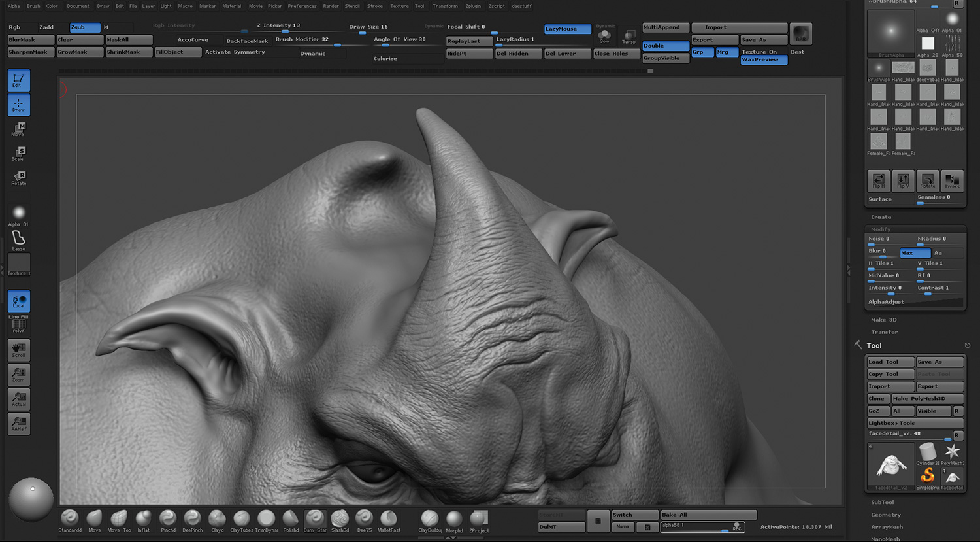This screenshot has height=542, width=980.
Task: Expand the Transfer section
Action: tap(884, 332)
